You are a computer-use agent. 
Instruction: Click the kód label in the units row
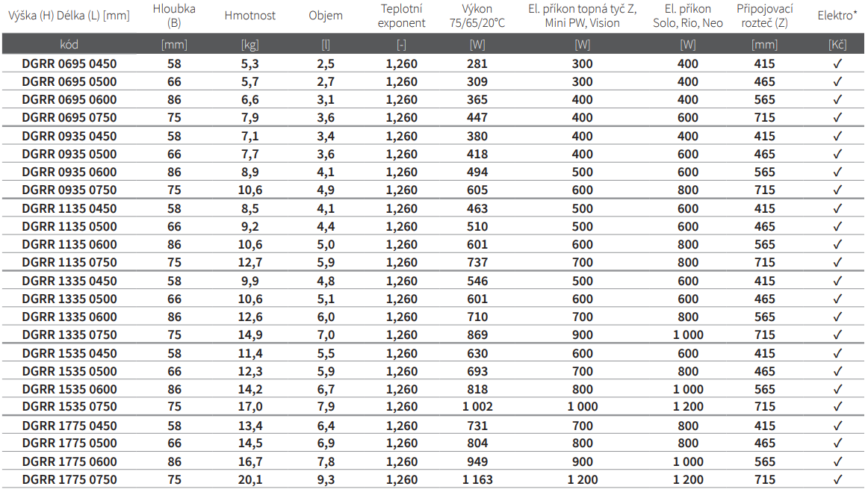(69, 45)
